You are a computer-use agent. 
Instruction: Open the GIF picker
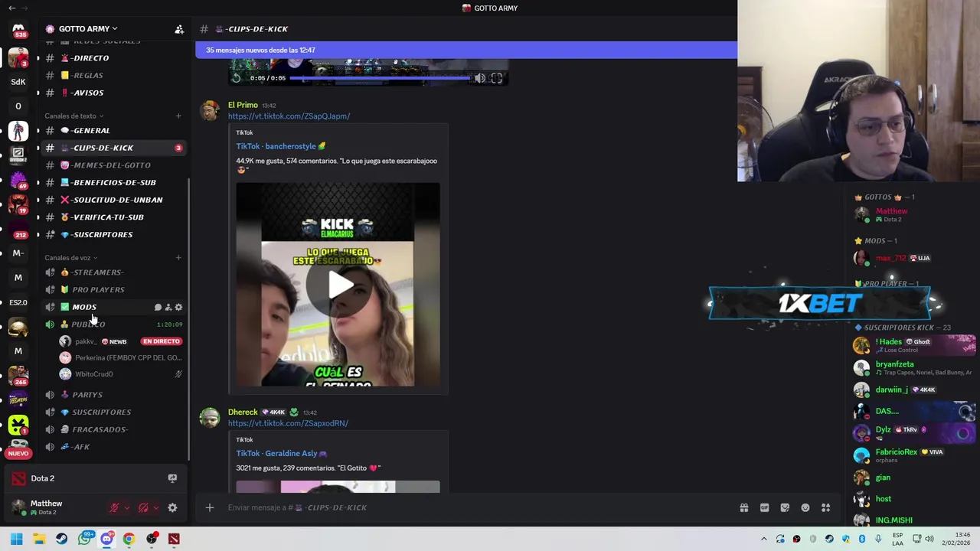764,507
